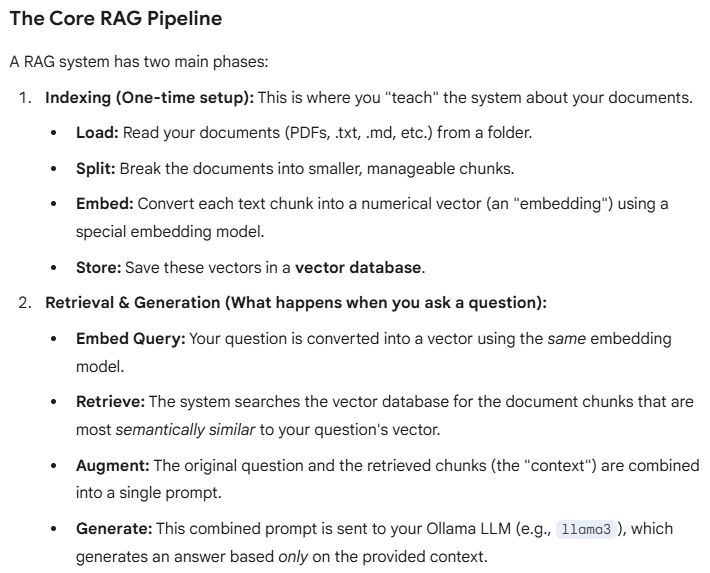This screenshot has height=573, width=710.
Task: Click the bold "Retrieve:" bullet label
Action: (110, 401)
